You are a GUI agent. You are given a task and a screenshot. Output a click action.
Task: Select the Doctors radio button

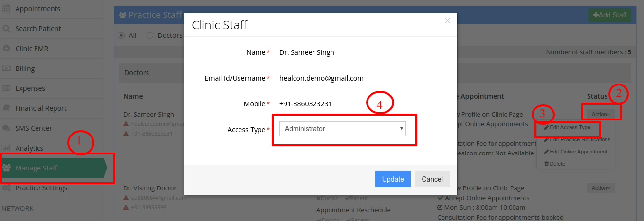point(150,35)
